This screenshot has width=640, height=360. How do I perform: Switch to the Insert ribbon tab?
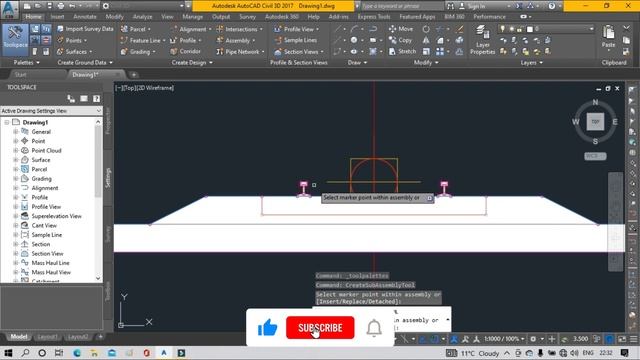coord(58,17)
